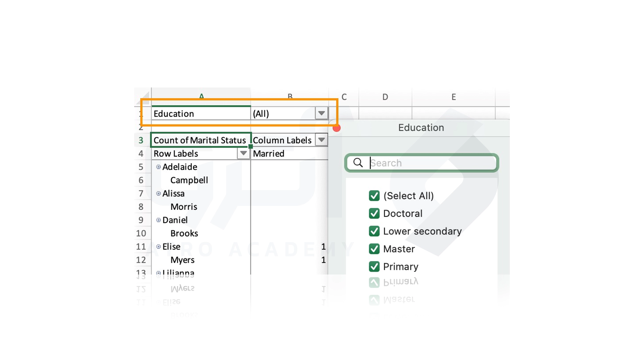The height and width of the screenshot is (362, 644).
Task: Select the Brooks row label
Action: (184, 233)
